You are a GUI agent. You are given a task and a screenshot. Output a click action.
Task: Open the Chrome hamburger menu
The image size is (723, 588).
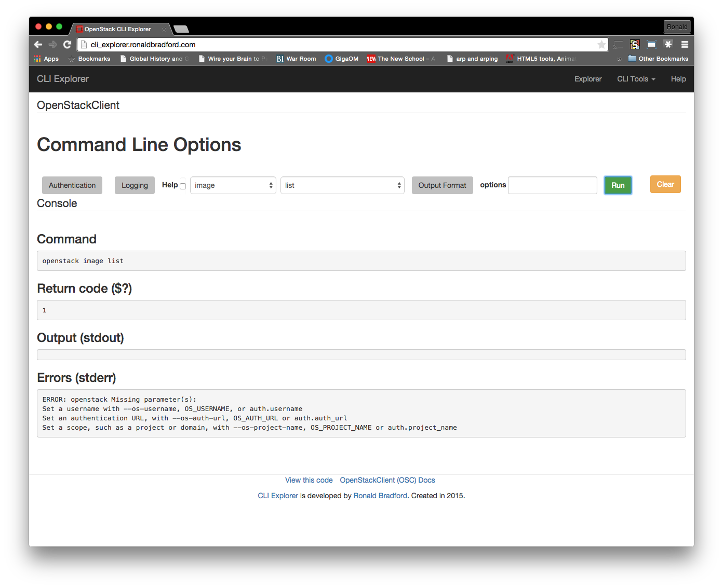point(685,45)
